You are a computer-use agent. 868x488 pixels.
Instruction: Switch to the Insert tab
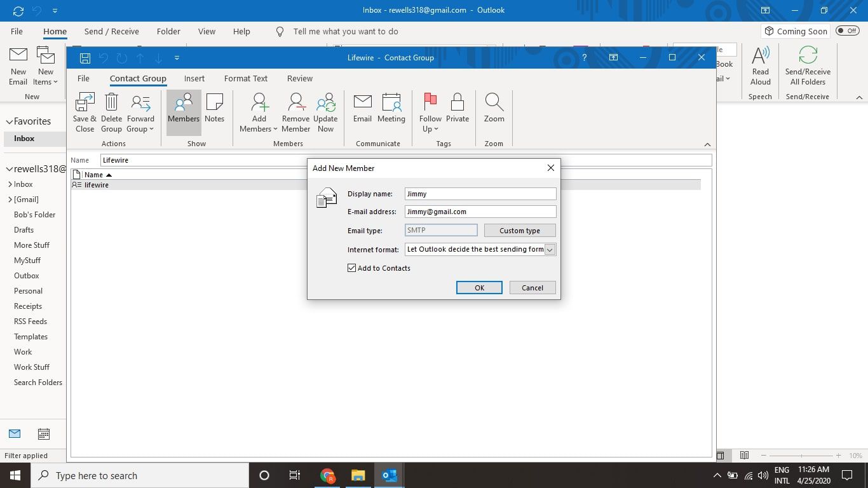tap(194, 78)
